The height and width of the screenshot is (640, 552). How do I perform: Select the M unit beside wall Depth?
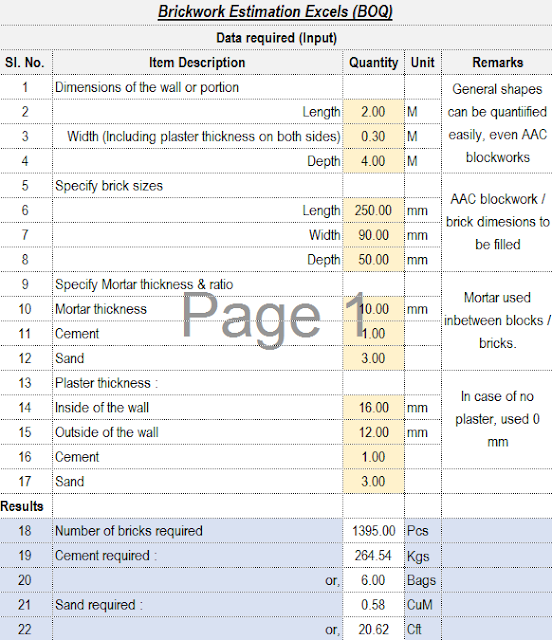pyautogui.click(x=423, y=161)
